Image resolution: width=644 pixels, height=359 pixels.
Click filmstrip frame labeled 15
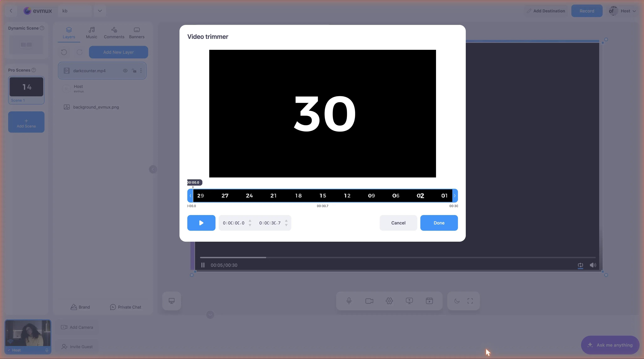click(x=323, y=196)
